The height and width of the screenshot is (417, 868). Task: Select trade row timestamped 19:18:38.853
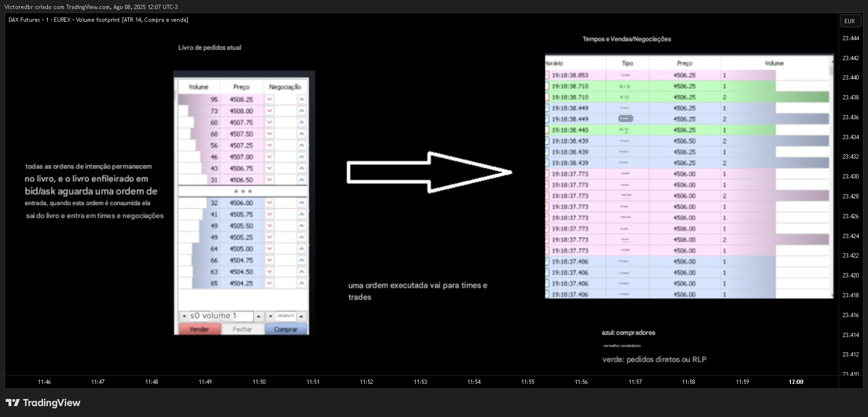tap(687, 75)
